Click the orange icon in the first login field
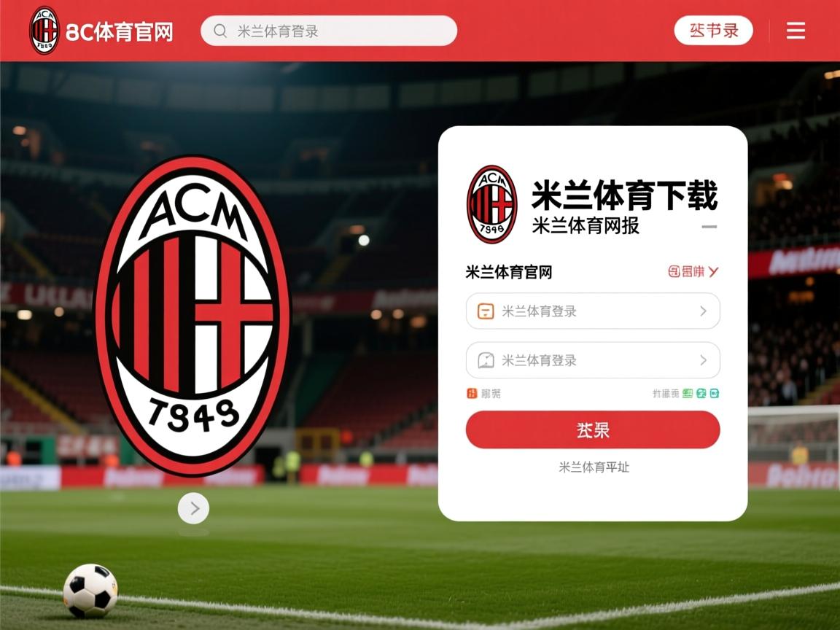Viewport: 840px width, 630px height. (x=486, y=311)
